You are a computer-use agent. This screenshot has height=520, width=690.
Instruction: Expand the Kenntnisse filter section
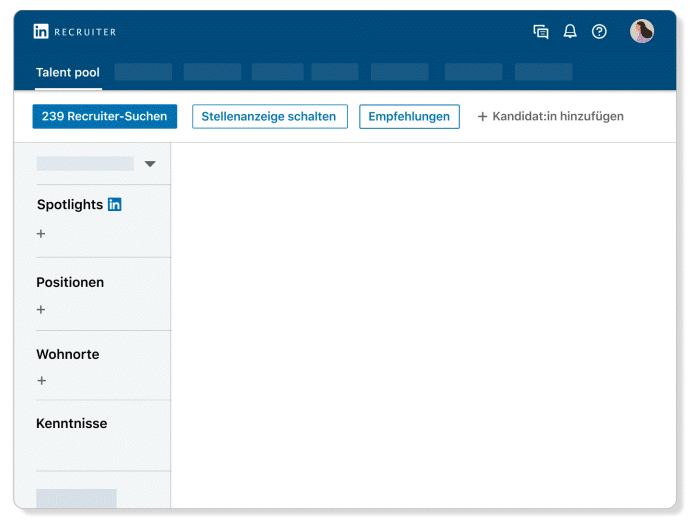72,424
